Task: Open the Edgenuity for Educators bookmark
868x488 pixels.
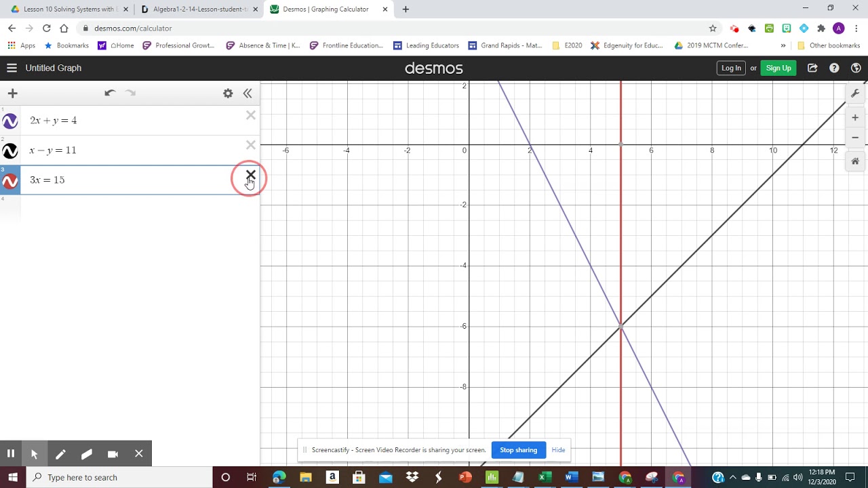Action: tap(627, 45)
